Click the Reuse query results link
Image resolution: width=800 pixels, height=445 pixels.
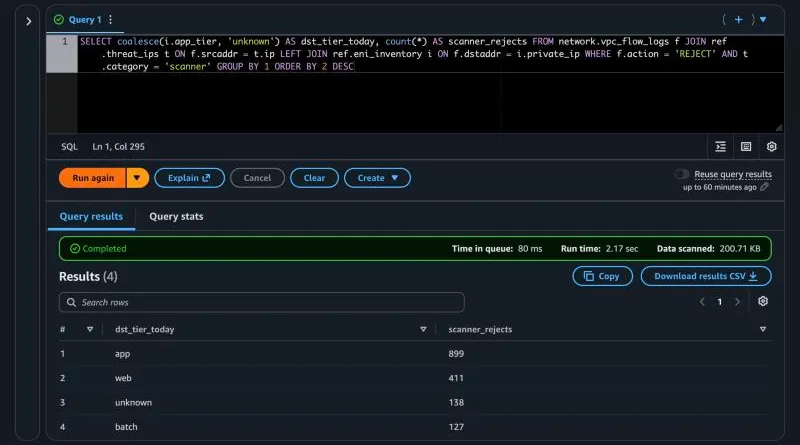point(733,174)
